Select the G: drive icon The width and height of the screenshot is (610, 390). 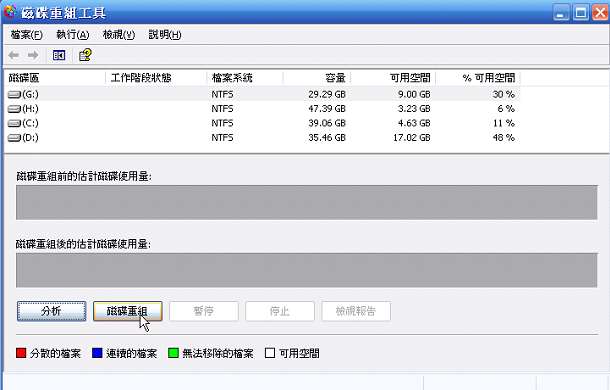14,94
